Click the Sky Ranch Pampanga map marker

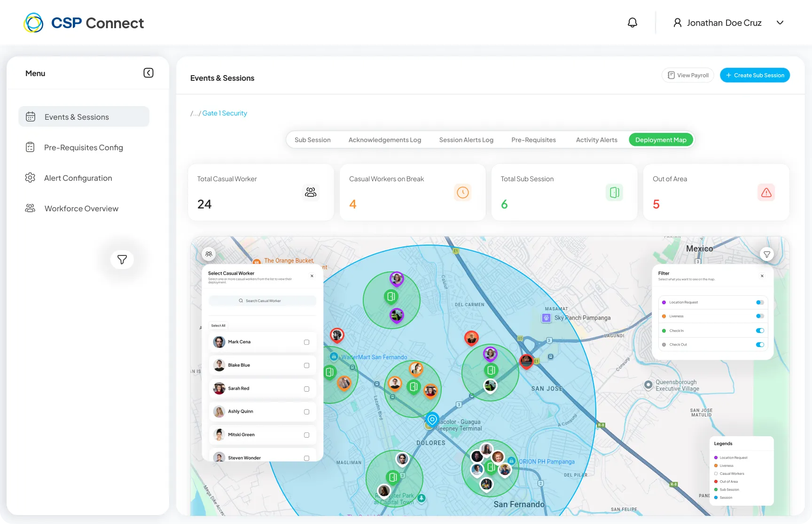[x=546, y=318]
